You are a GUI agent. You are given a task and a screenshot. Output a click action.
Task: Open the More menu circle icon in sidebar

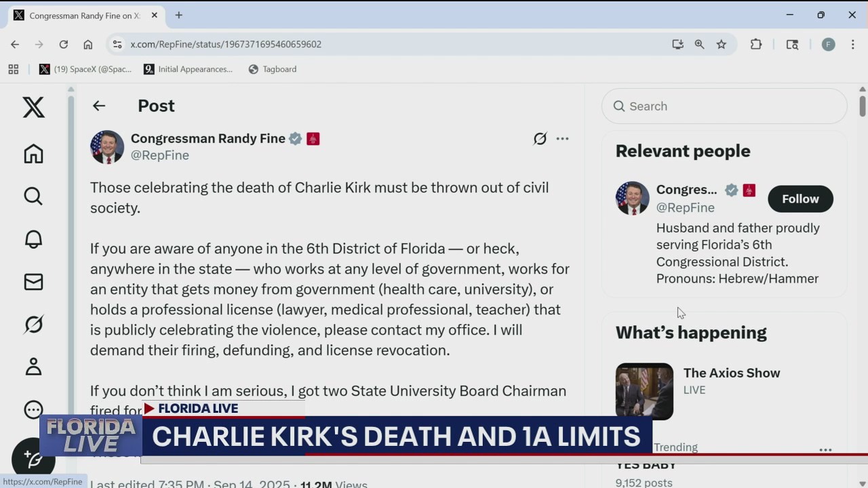coord(33,409)
